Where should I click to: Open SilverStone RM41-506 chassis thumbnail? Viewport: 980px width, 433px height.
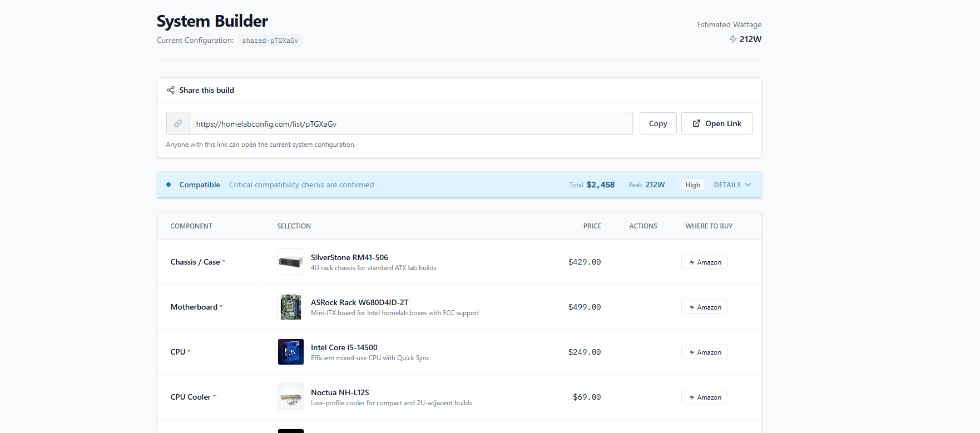click(x=291, y=262)
